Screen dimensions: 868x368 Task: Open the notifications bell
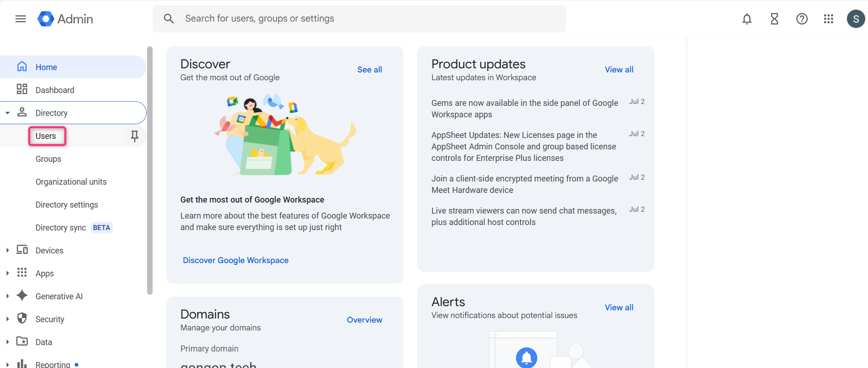tap(747, 19)
